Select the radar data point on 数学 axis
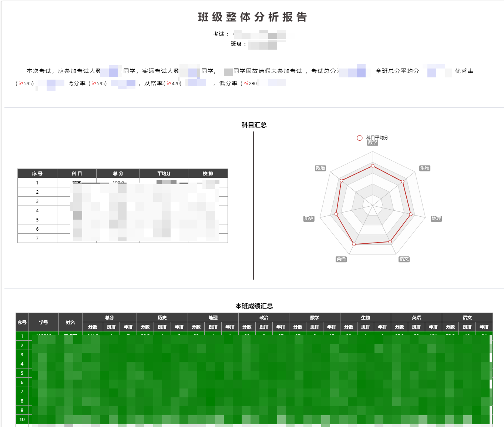Viewport: 504px width, 427px height. 373,166
